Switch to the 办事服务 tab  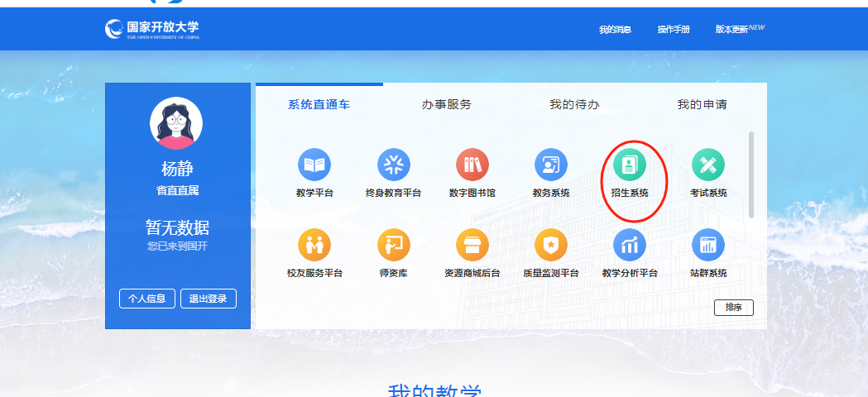click(447, 105)
